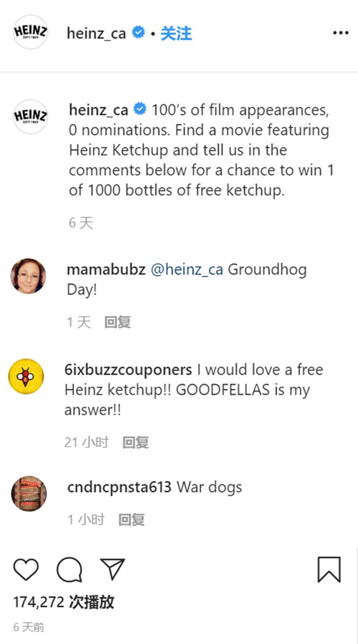Open the three-dot more options menu
The height and width of the screenshot is (644, 358).
coord(341,33)
